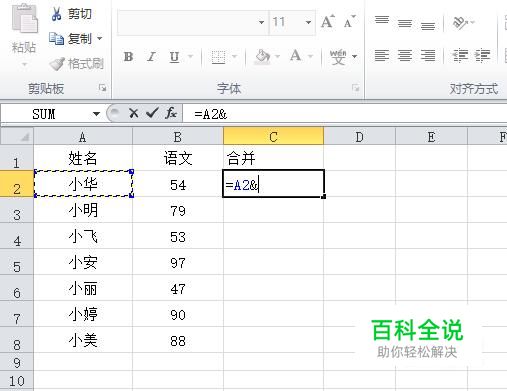507x391 pixels.
Task: Select column D header
Action: 359,136
